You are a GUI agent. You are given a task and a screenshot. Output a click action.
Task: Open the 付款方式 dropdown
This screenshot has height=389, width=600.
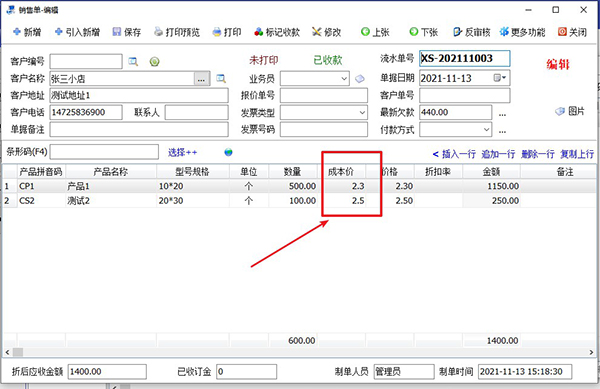pos(486,130)
